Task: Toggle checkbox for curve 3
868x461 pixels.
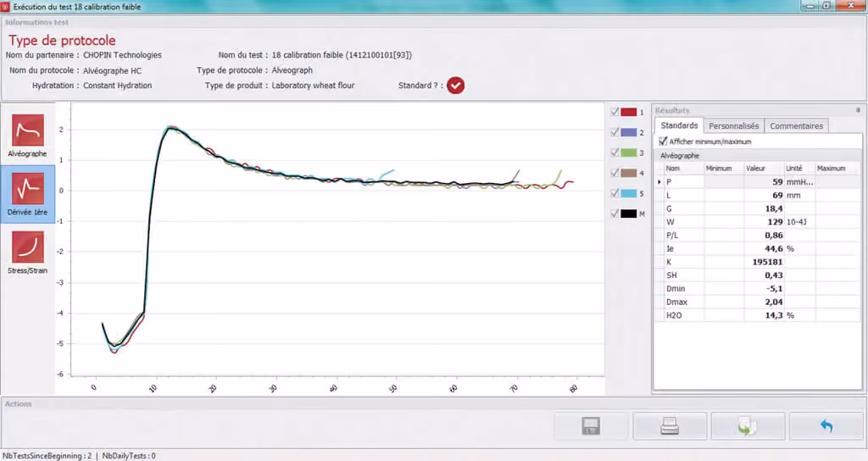Action: 615,153
